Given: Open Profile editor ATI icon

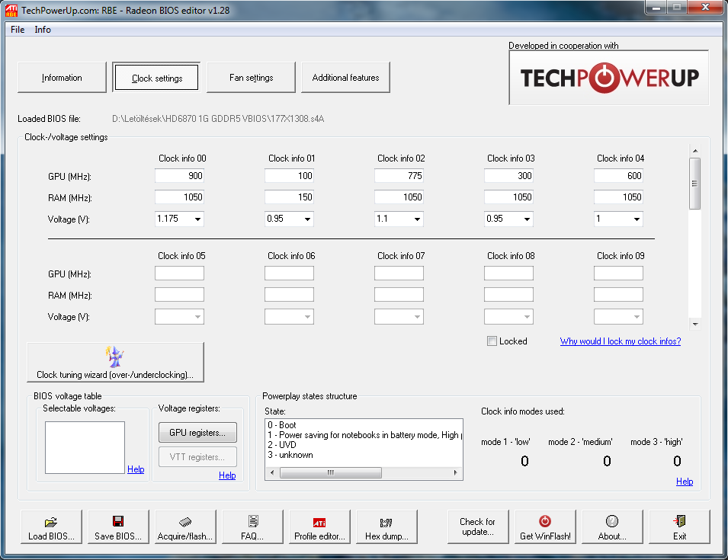Looking at the screenshot, I should point(319,523).
